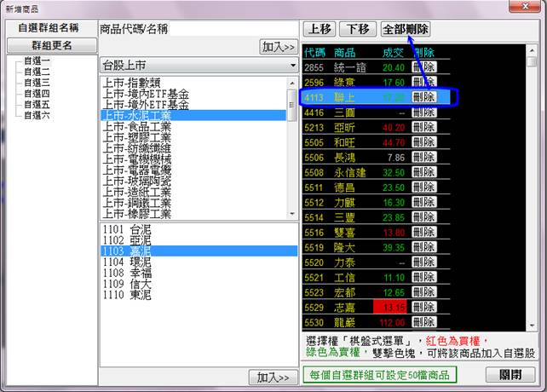
Task: Select 自選六 in the group tree
Action: pos(37,115)
